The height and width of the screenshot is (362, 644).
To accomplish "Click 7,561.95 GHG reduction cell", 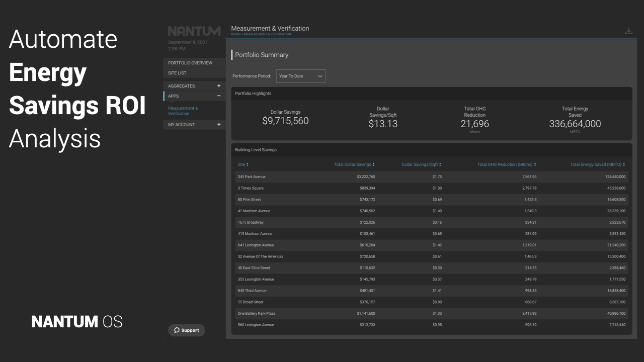I will (x=529, y=177).
